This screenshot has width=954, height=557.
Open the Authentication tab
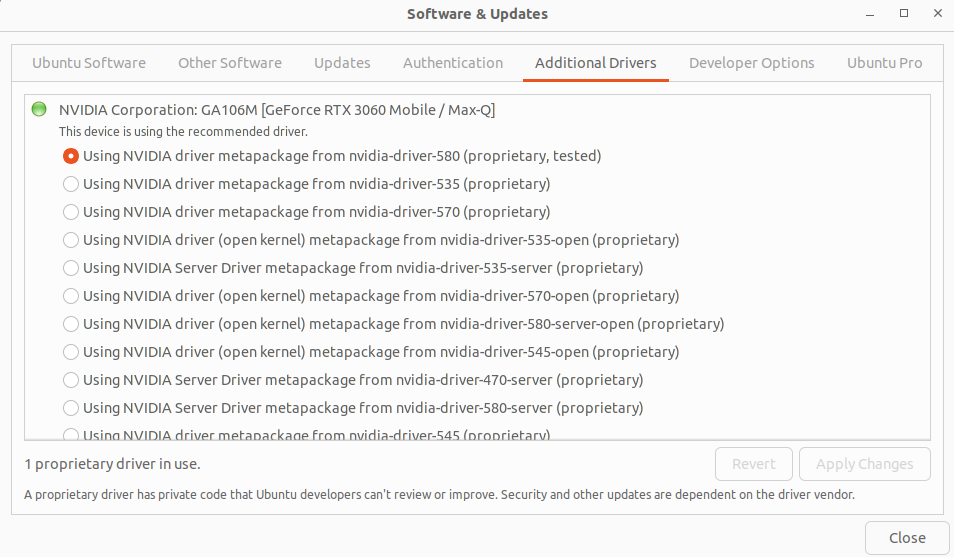pyautogui.click(x=453, y=63)
